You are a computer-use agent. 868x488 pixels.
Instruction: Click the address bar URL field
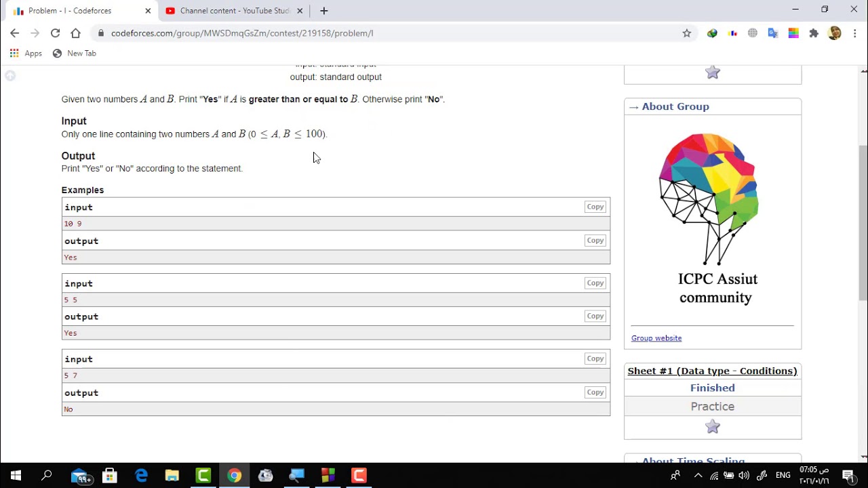click(x=393, y=33)
